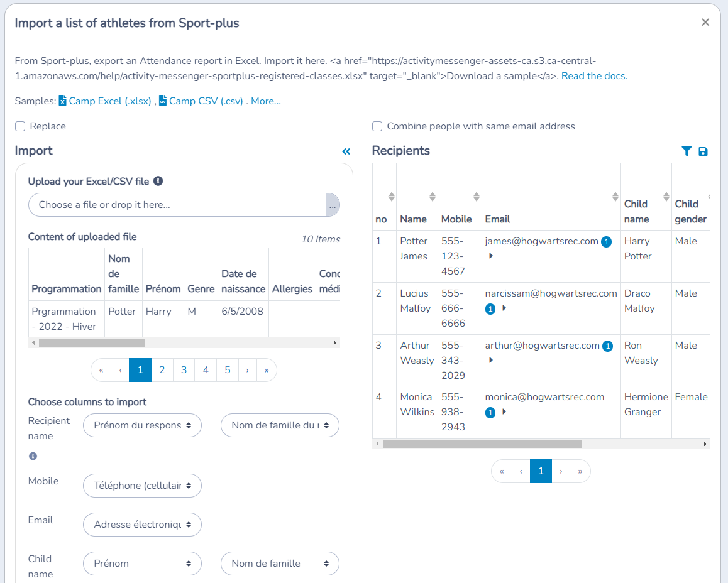Open the Prénom du respons recipient name dropdown
This screenshot has width=728, height=583.
point(142,425)
